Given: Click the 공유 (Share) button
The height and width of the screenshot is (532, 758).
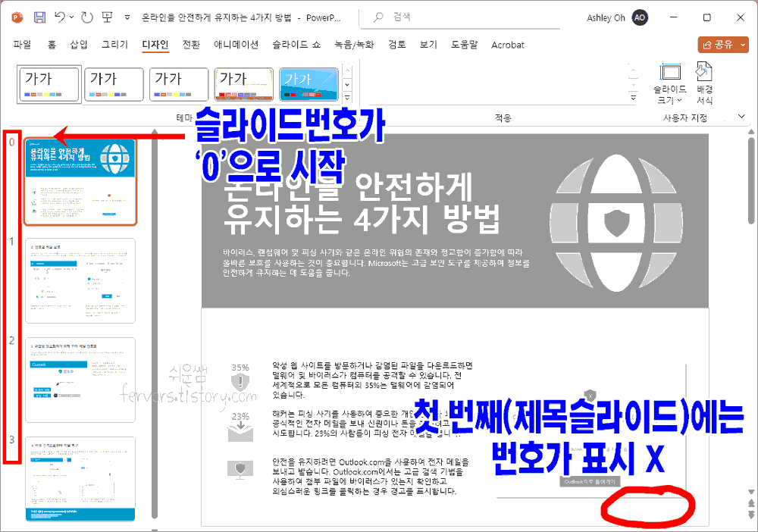Looking at the screenshot, I should (x=719, y=45).
